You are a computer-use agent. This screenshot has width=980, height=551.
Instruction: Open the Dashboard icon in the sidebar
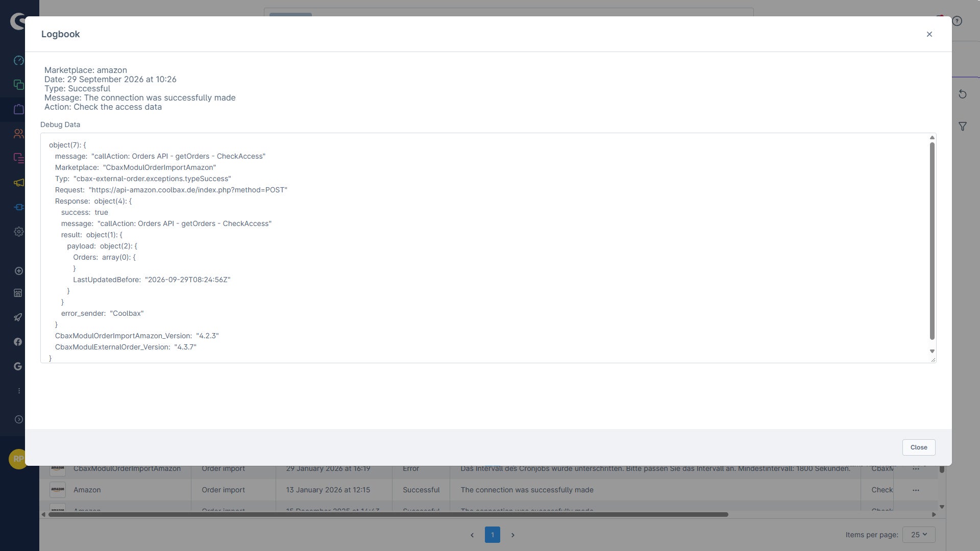click(18, 60)
